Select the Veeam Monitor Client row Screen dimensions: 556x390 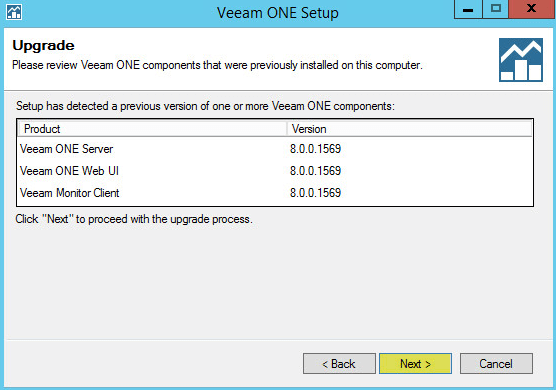[275, 193]
